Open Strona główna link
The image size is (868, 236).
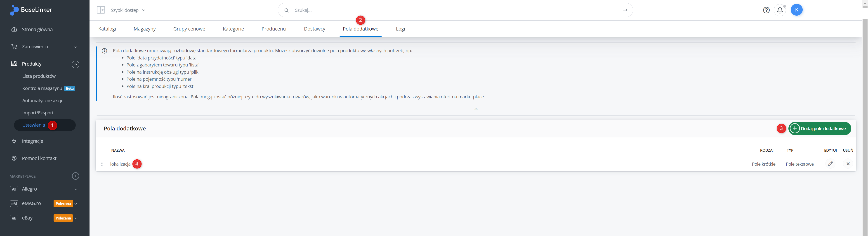pyautogui.click(x=37, y=30)
